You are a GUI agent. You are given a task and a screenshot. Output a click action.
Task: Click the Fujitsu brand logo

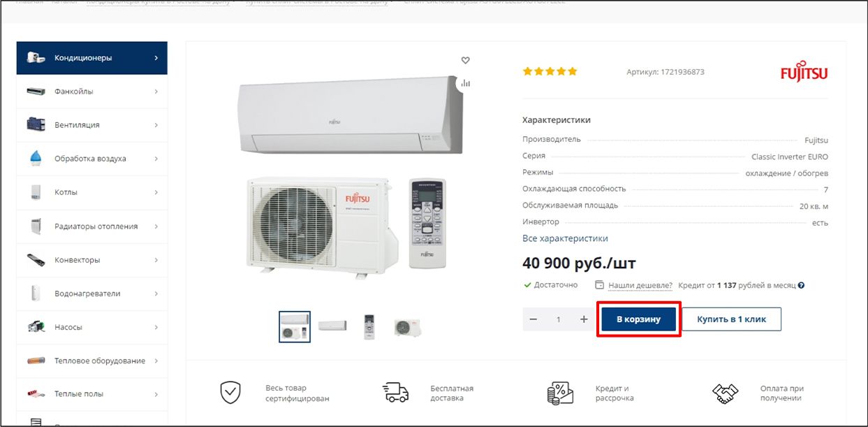pyautogui.click(x=804, y=73)
